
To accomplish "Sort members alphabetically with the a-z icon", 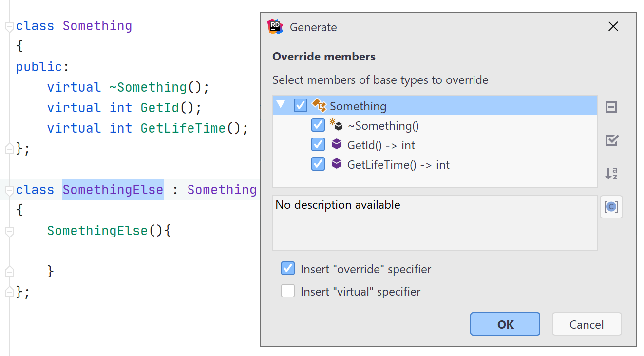I will tap(611, 174).
